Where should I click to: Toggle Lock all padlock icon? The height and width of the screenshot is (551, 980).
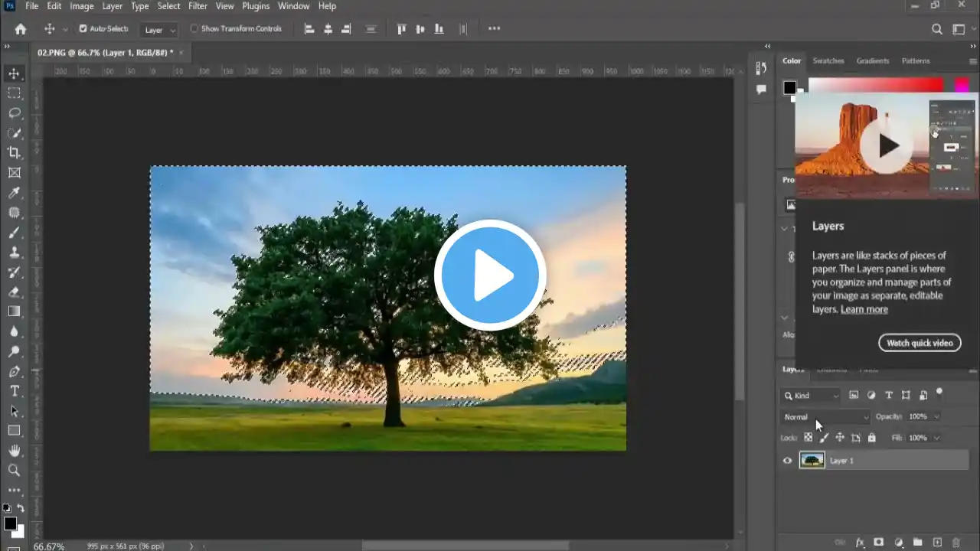click(x=871, y=438)
